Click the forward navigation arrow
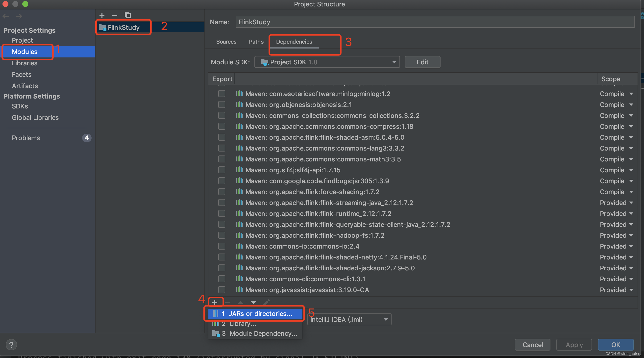The width and height of the screenshot is (644, 358). pos(19,17)
